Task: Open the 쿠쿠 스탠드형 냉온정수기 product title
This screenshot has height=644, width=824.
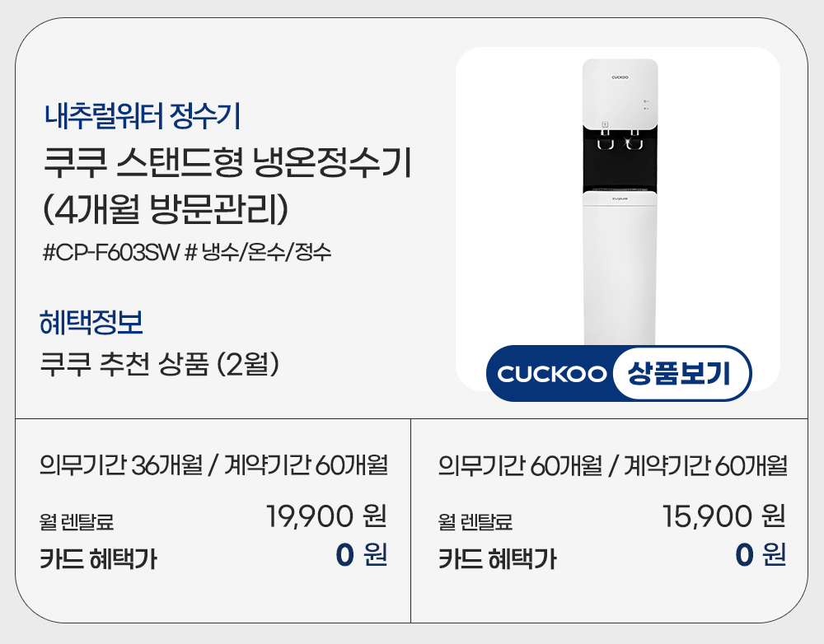Action: point(227,162)
